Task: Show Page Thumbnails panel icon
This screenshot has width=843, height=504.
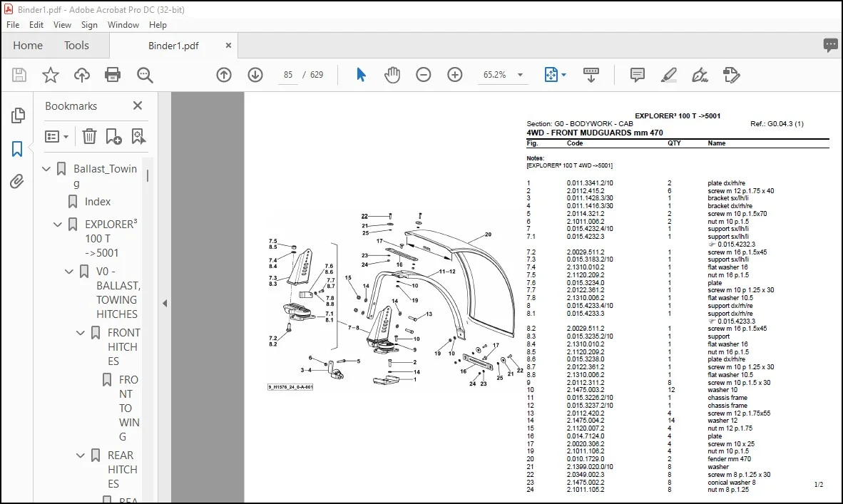Action: [x=17, y=115]
